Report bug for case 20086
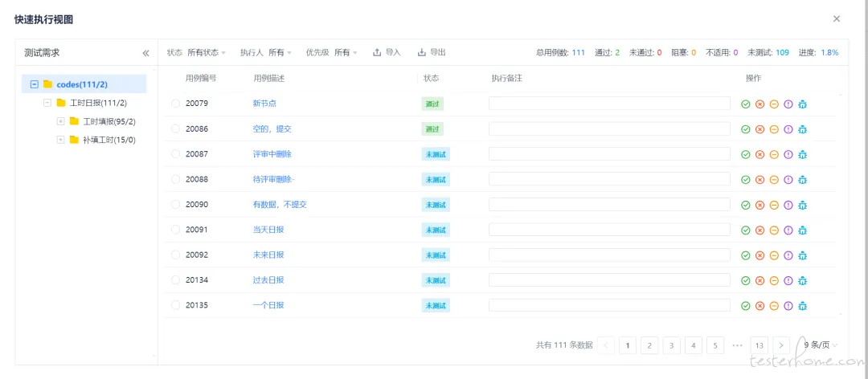868x379 pixels. [803, 129]
